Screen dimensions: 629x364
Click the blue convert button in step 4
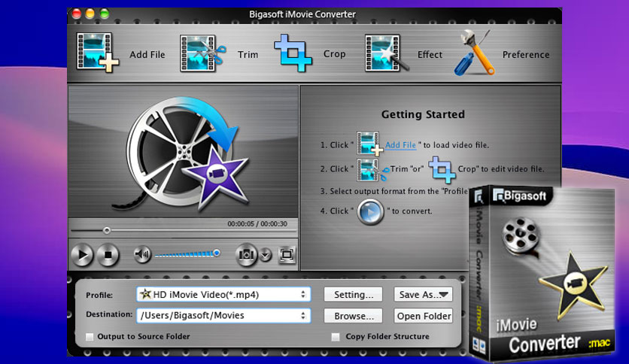click(x=370, y=211)
